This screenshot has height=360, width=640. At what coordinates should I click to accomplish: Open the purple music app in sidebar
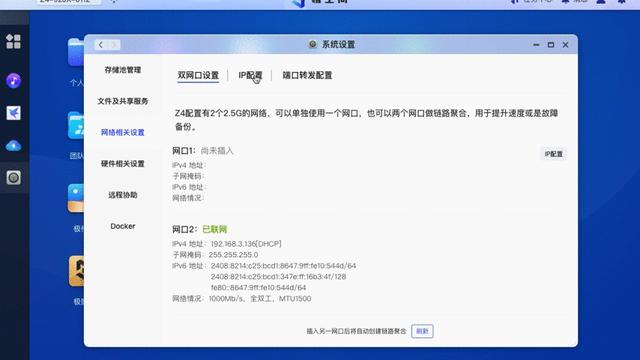coord(13,80)
